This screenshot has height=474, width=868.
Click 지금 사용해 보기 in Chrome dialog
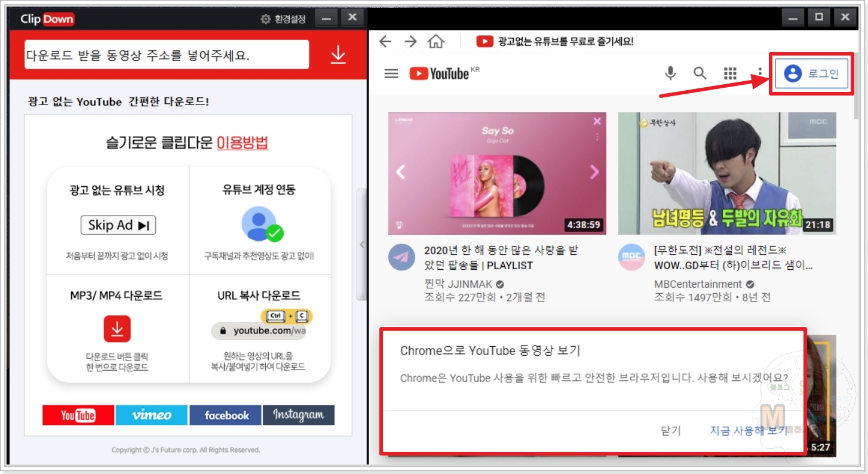(749, 430)
